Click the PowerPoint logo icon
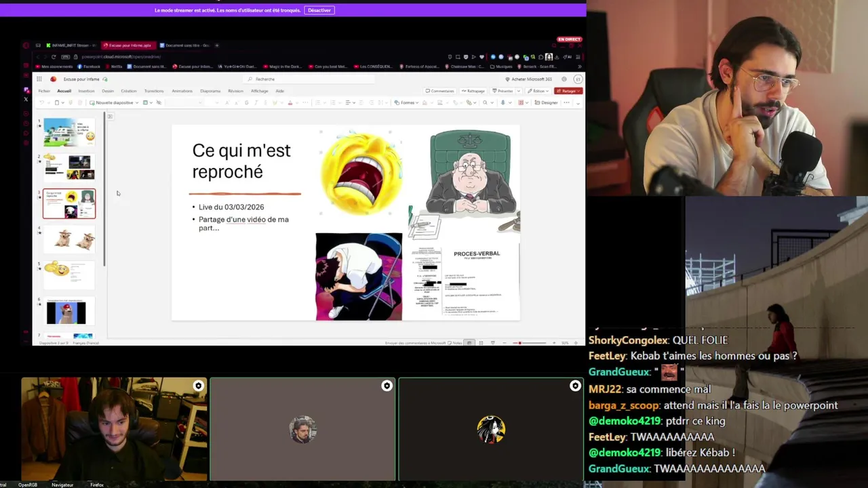The height and width of the screenshot is (488, 868). [53, 79]
